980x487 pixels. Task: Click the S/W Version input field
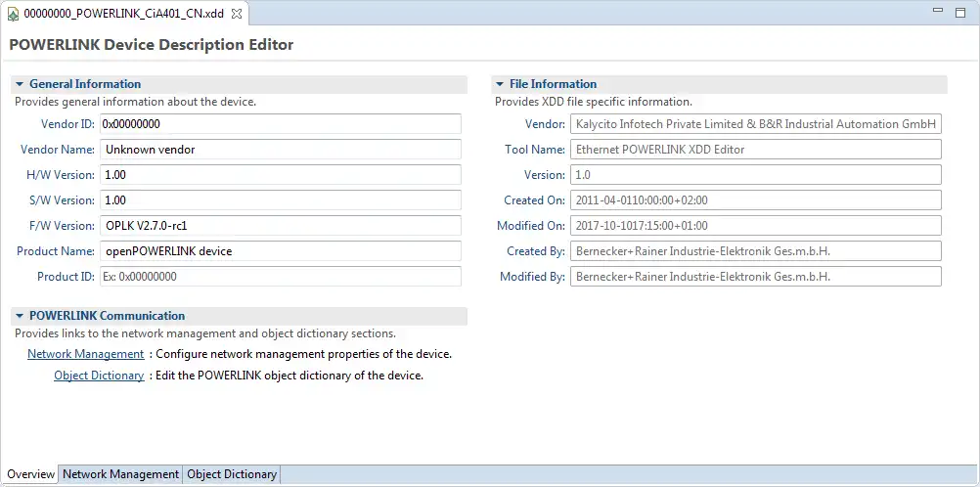coord(281,200)
